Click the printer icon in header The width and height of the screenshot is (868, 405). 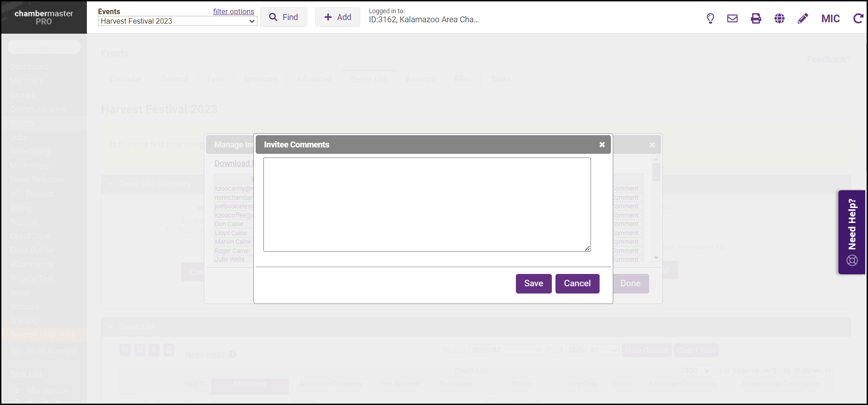point(756,18)
